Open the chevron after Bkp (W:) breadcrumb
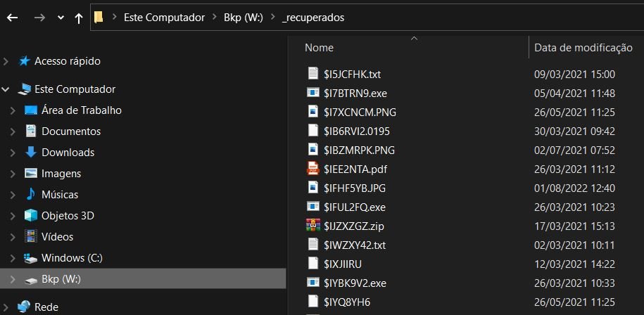644x315 pixels. click(x=272, y=18)
